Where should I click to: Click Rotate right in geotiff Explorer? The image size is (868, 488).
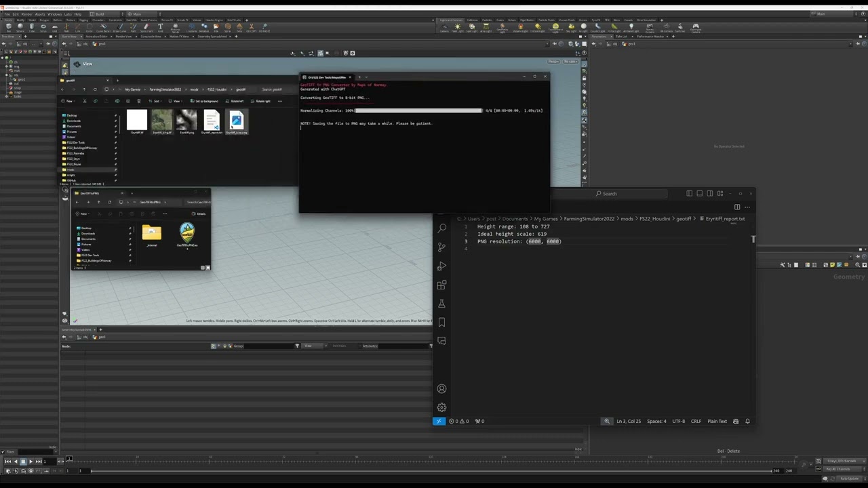click(261, 101)
